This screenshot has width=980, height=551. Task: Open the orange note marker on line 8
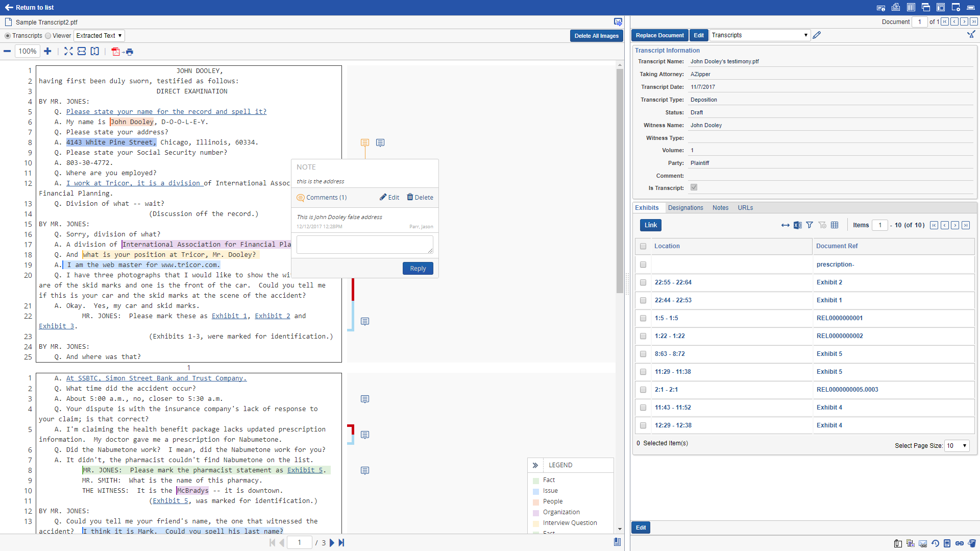click(365, 142)
